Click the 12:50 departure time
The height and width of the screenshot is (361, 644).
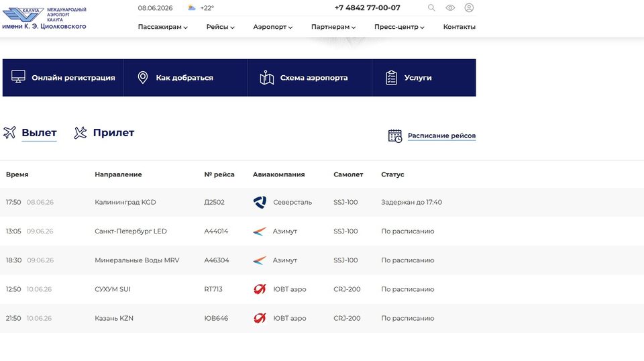click(13, 289)
